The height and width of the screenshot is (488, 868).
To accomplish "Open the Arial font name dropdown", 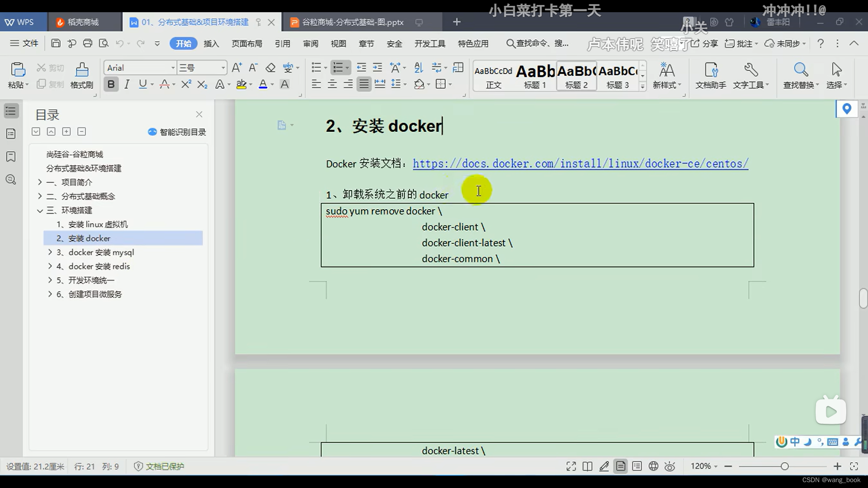I will click(x=173, y=68).
